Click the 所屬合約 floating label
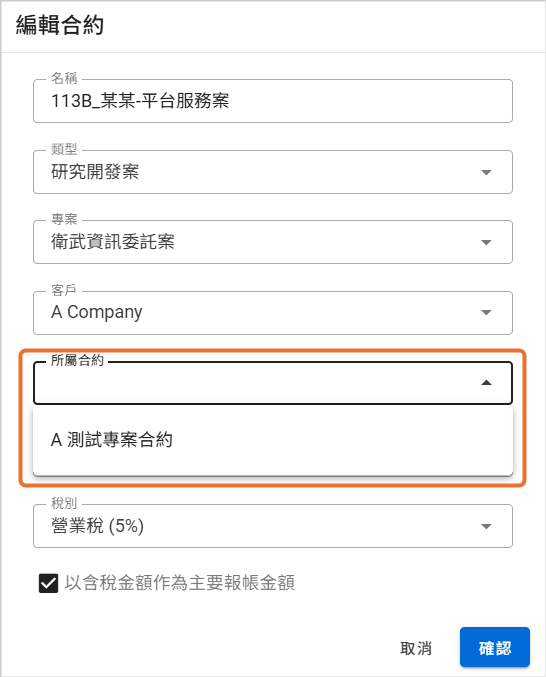Image resolution: width=546 pixels, height=677 pixels. [77, 360]
